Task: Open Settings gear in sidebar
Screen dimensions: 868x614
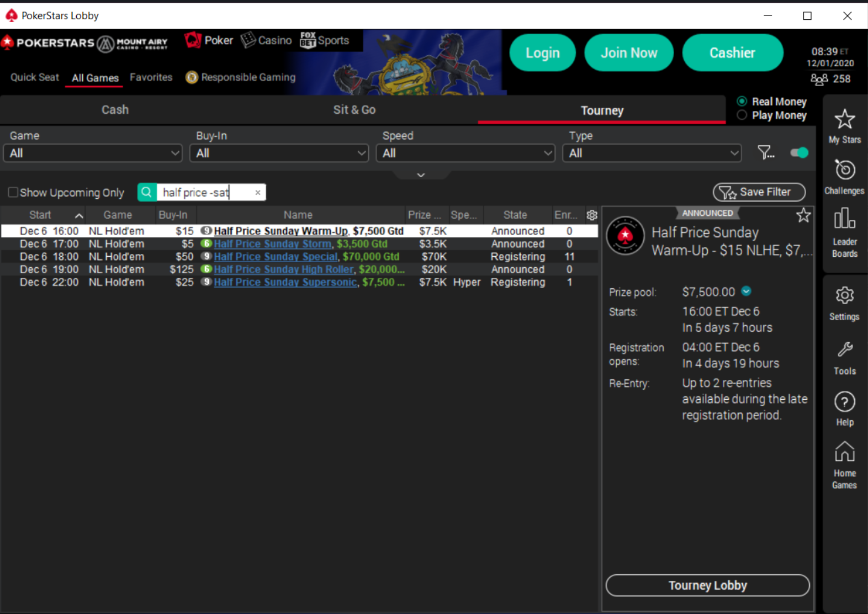Action: pyautogui.click(x=844, y=303)
